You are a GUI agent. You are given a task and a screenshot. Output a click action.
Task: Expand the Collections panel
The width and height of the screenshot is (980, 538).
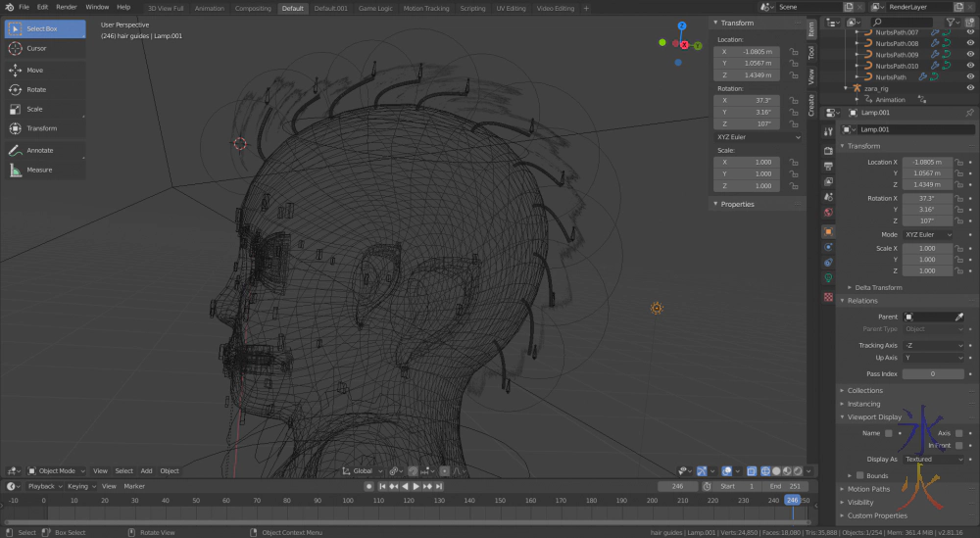(x=865, y=390)
